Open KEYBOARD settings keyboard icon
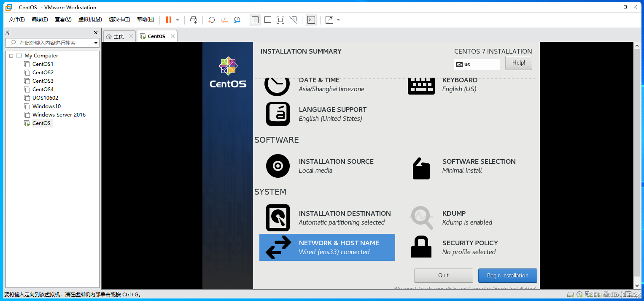 click(421, 86)
